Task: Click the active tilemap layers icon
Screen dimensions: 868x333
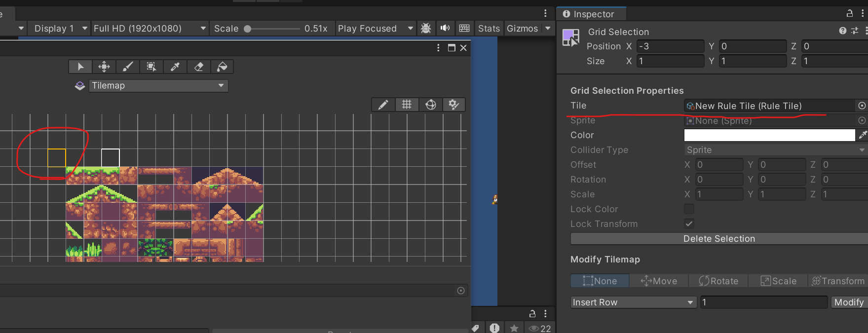Action: tap(80, 86)
